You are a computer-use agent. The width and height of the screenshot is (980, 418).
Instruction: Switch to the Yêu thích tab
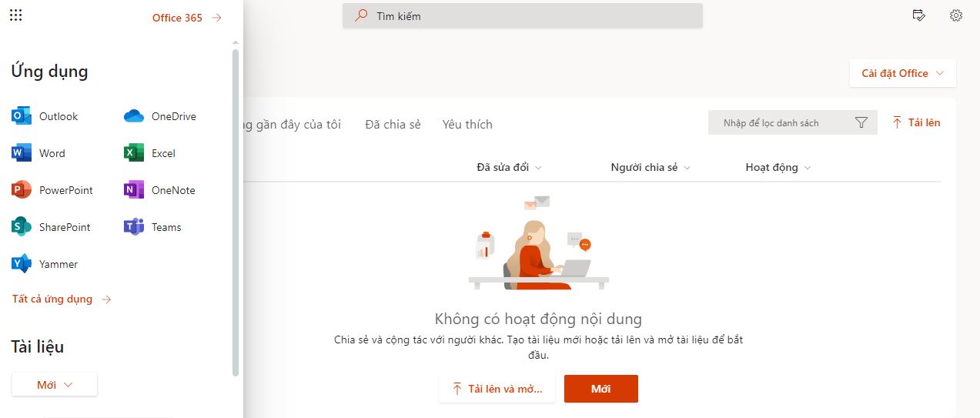[467, 125]
